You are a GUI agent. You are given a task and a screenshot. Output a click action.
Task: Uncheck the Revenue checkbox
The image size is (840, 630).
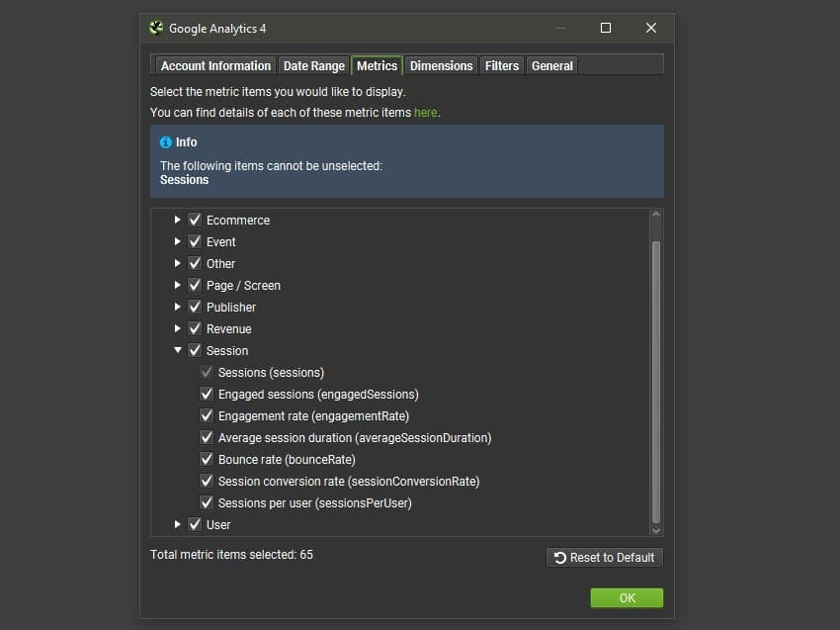coord(195,328)
